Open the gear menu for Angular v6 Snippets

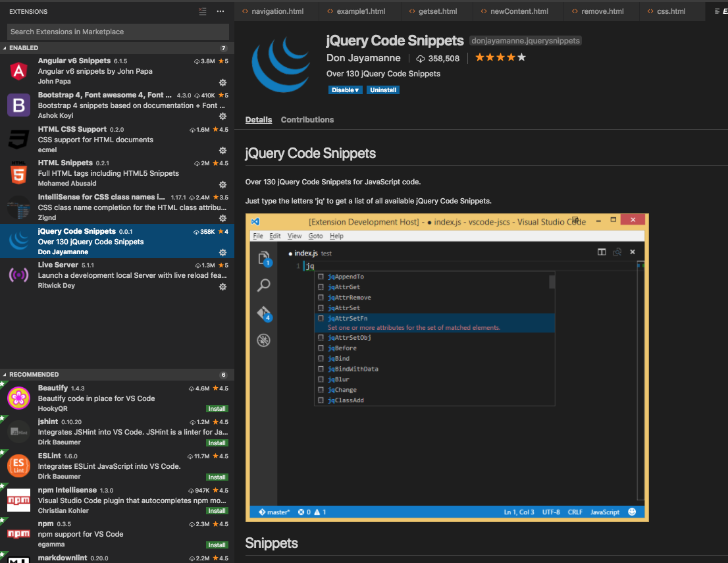click(x=223, y=82)
